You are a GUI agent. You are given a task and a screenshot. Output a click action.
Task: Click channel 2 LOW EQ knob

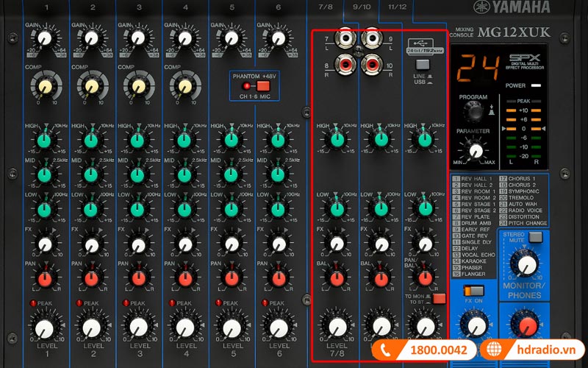click(x=90, y=210)
